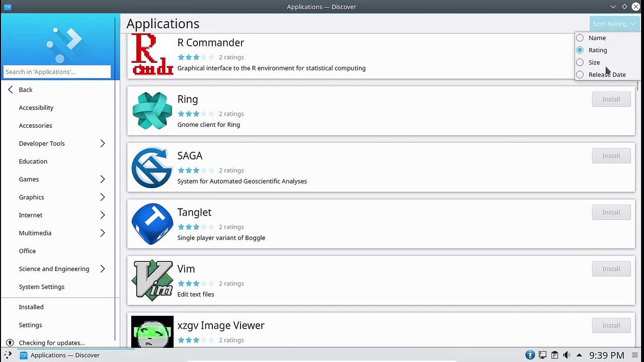Click the update status icon beside Checking for updates

point(10,343)
